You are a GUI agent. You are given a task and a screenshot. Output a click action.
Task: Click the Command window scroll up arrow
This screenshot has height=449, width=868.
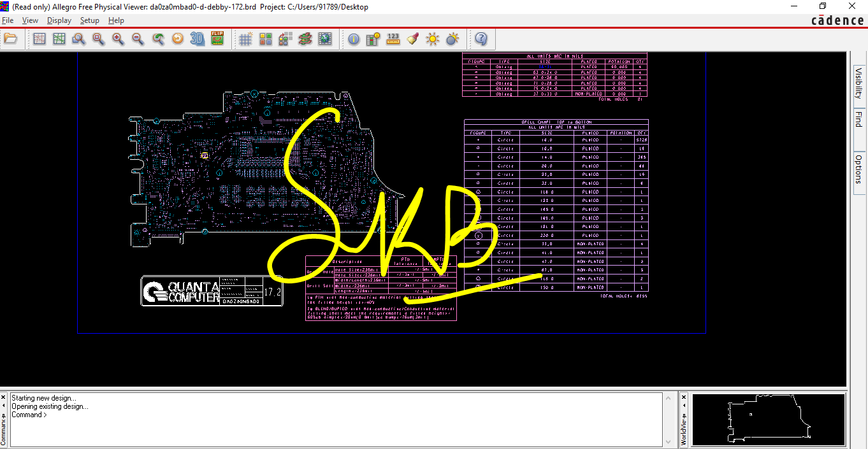pyautogui.click(x=669, y=398)
